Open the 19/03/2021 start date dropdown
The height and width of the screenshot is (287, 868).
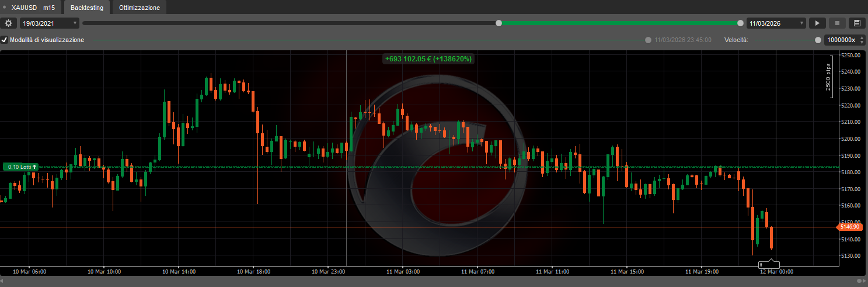(50, 23)
